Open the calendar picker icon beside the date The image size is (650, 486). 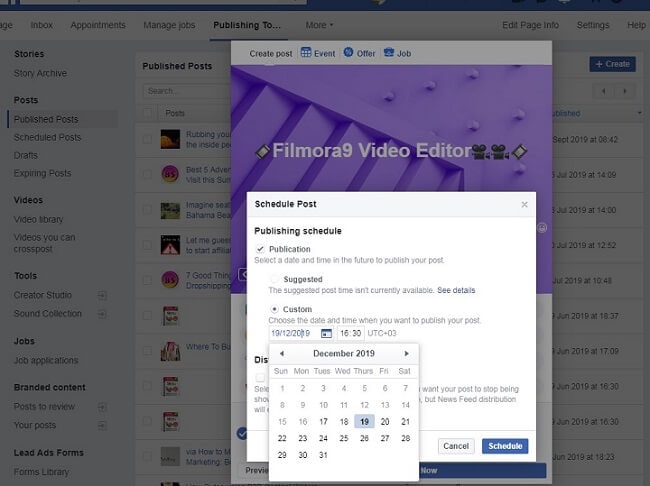[x=326, y=333]
